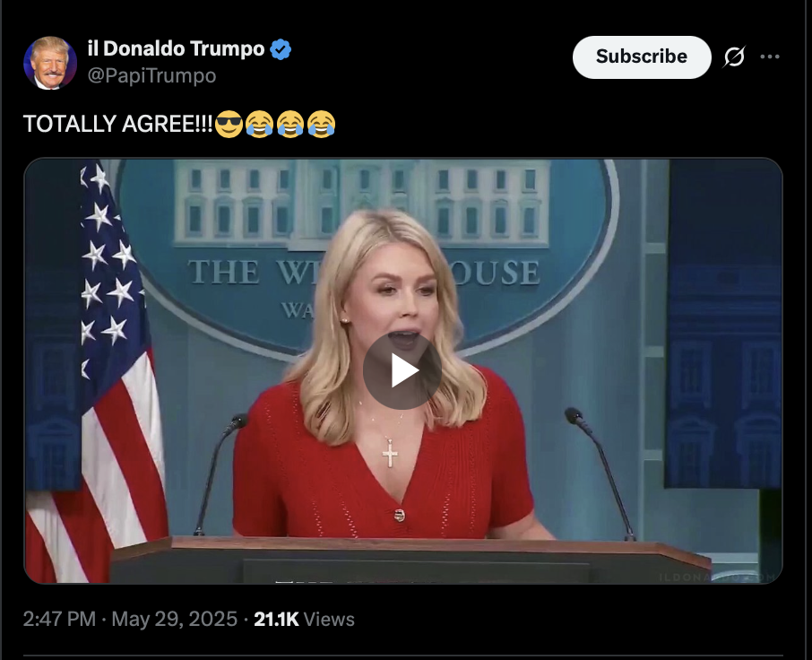Viewport: 812px width, 660px height.
Task: Open the Grok explain-post icon
Action: click(x=734, y=56)
